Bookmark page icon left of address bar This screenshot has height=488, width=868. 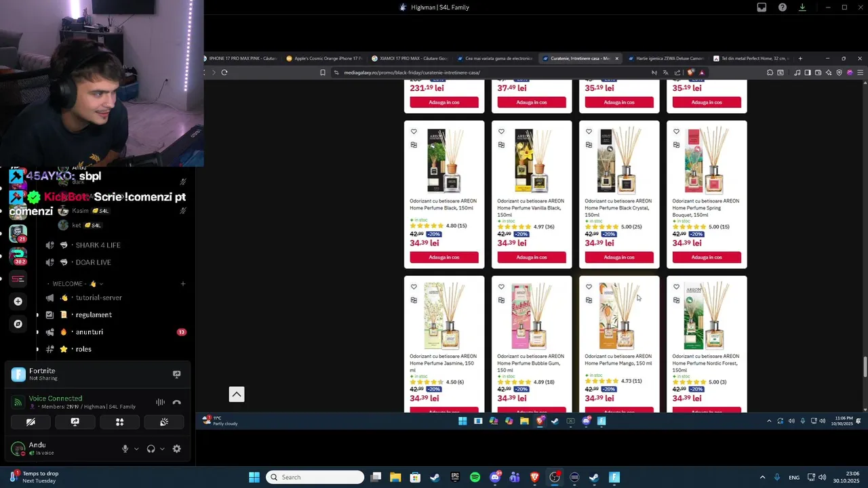coord(323,73)
